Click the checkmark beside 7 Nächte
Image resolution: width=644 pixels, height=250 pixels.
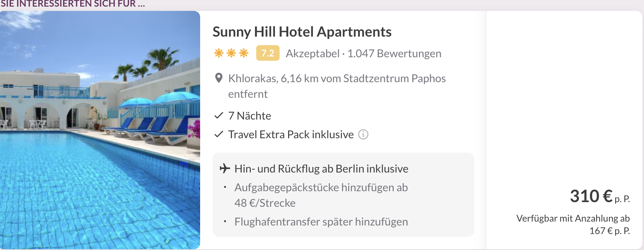[219, 116]
